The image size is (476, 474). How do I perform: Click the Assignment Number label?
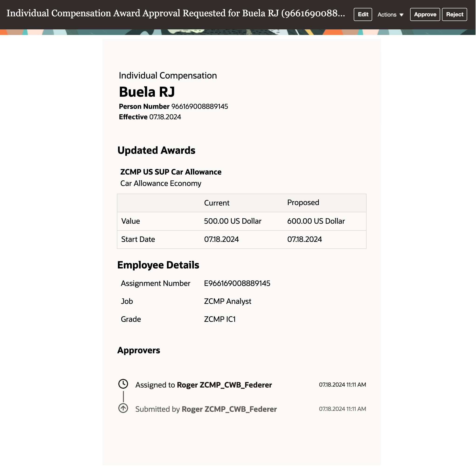coord(156,284)
